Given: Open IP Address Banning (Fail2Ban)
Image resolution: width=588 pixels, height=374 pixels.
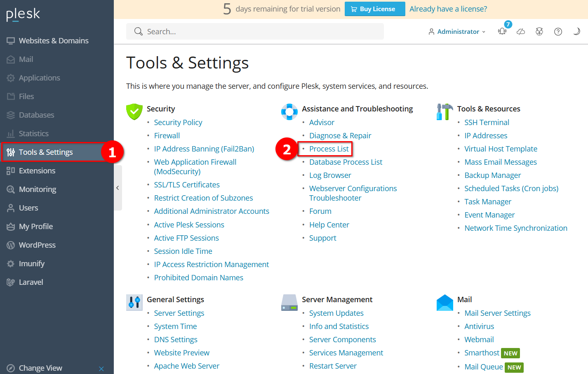Looking at the screenshot, I should 204,149.
